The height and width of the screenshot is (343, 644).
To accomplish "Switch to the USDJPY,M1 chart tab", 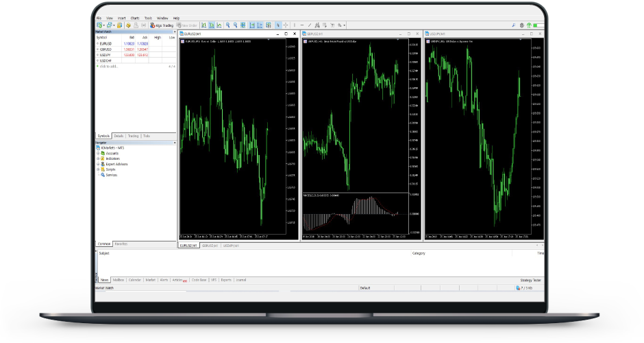I will click(231, 246).
